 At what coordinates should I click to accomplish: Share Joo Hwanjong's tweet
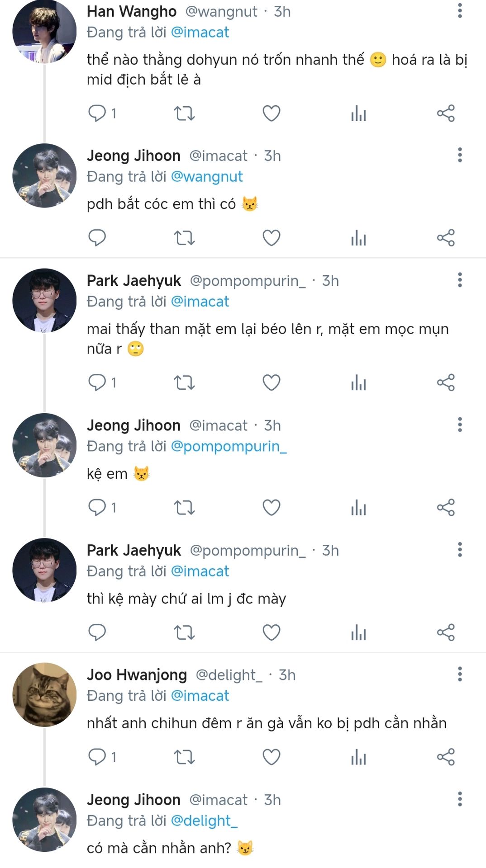coord(446,757)
